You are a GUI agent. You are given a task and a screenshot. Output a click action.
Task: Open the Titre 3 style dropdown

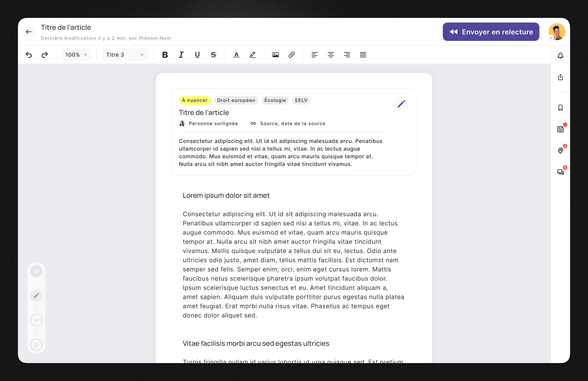pyautogui.click(x=125, y=55)
